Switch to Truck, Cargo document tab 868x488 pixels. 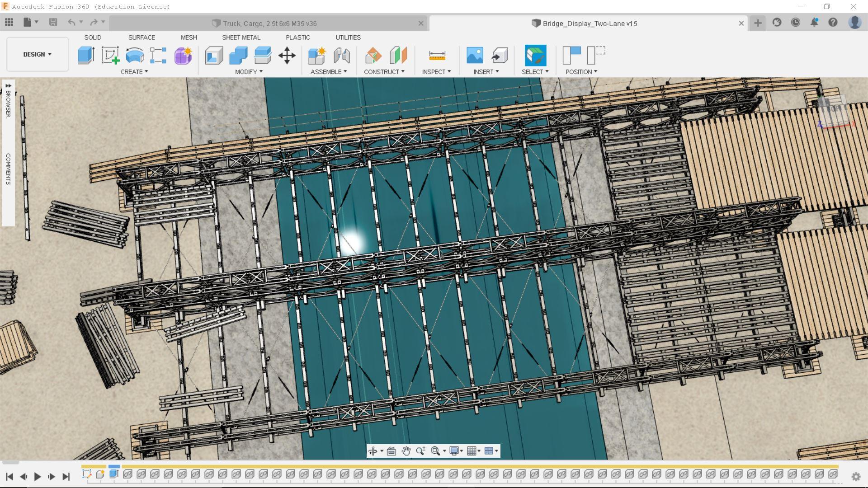269,23
